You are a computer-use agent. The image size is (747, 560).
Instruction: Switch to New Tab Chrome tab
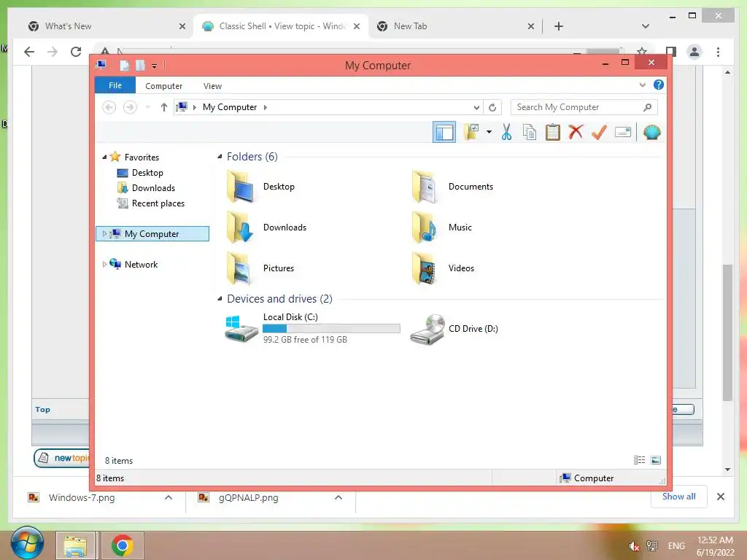coord(454,26)
